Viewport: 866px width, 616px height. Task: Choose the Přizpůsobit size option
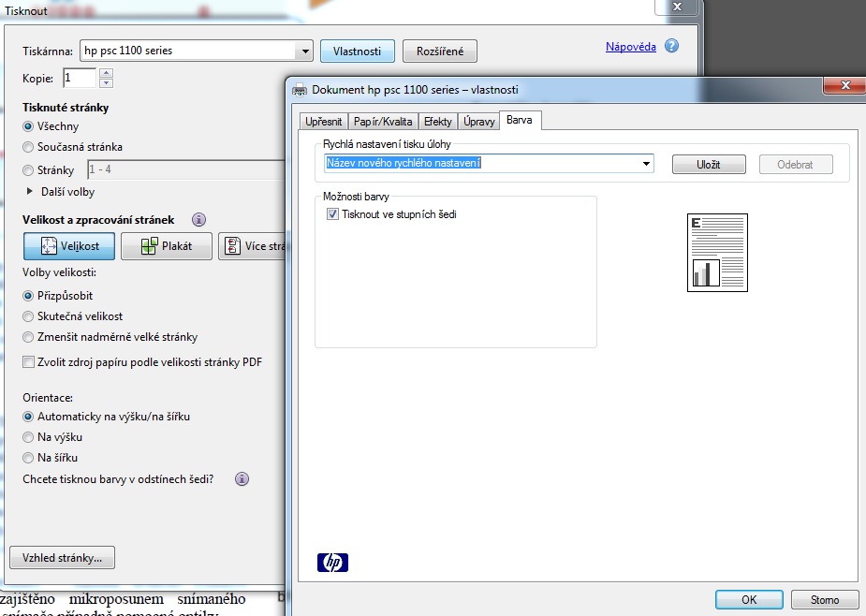pos(27,296)
